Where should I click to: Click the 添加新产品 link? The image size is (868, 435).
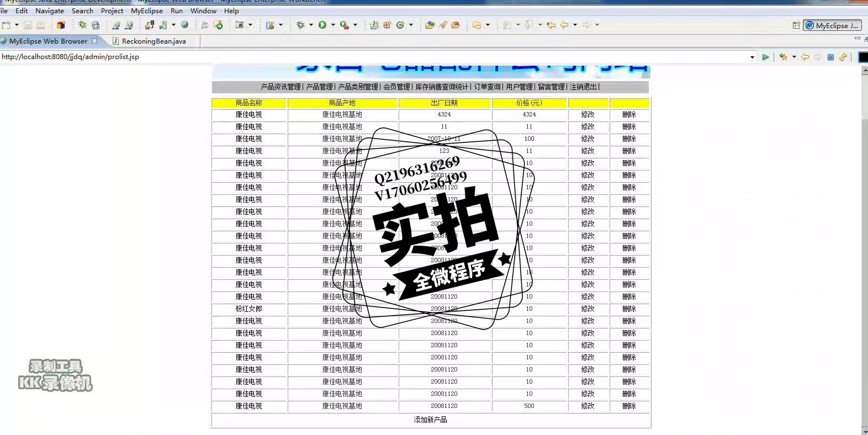pyautogui.click(x=431, y=420)
